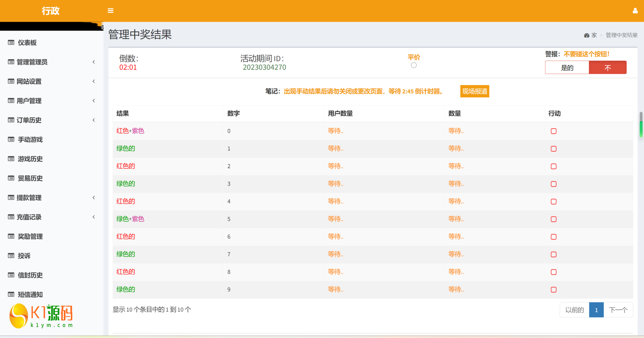Viewport: 644px width, 338px height.
Task: Click the home breadcrumb dashboard icon
Action: (586, 35)
